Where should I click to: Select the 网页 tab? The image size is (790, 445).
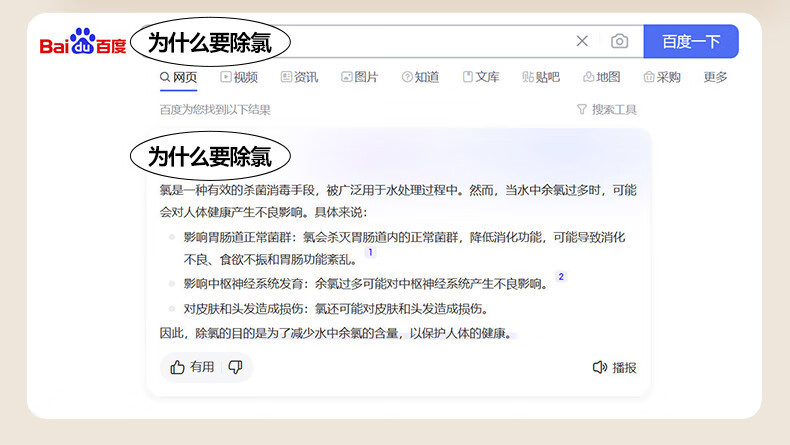178,77
